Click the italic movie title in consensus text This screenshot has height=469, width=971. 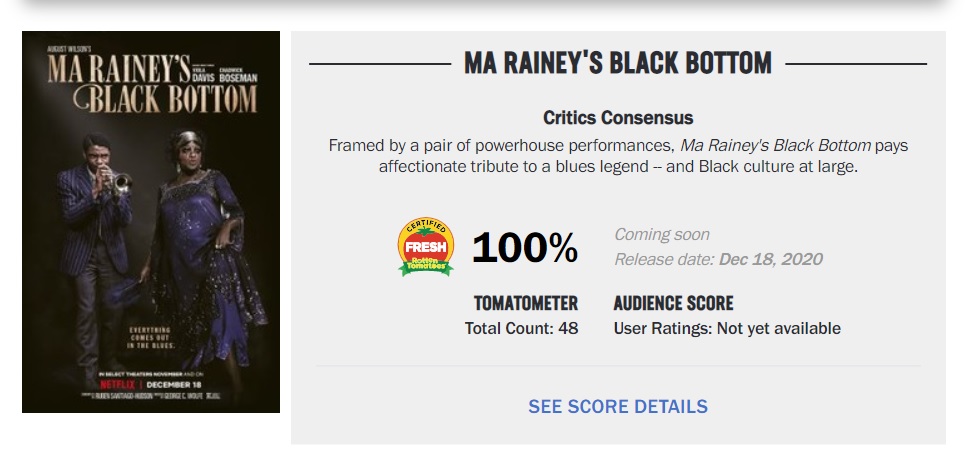pyautogui.click(x=775, y=146)
